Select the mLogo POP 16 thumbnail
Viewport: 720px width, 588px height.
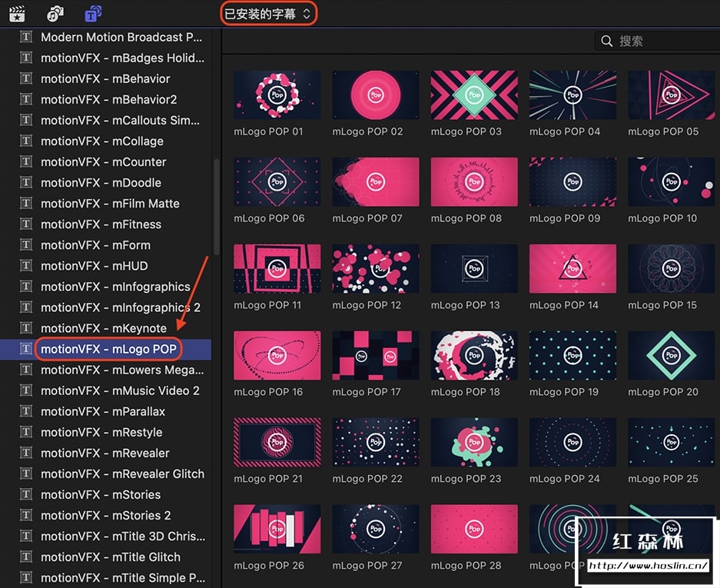coord(277,356)
